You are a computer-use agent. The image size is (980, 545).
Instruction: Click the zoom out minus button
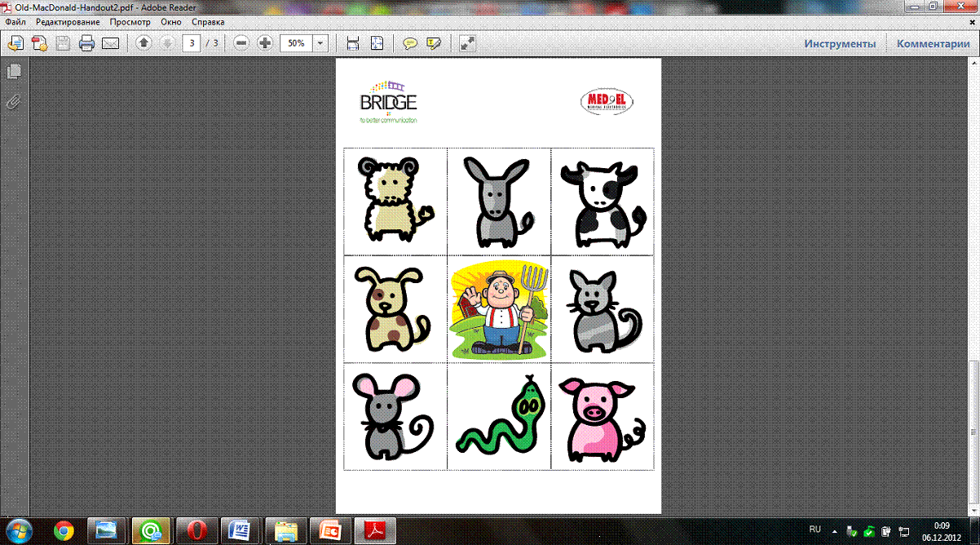pos(241,43)
